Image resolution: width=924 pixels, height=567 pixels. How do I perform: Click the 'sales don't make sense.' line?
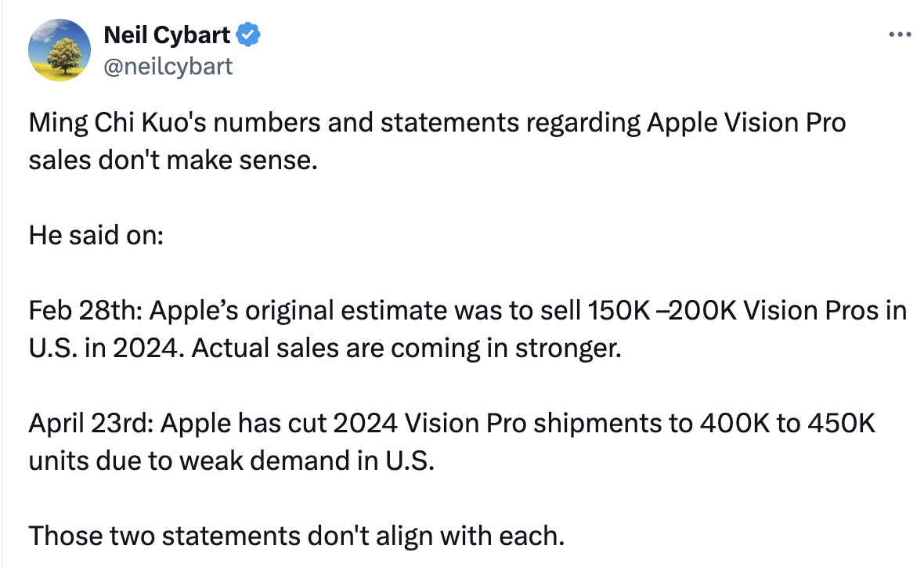point(173,161)
